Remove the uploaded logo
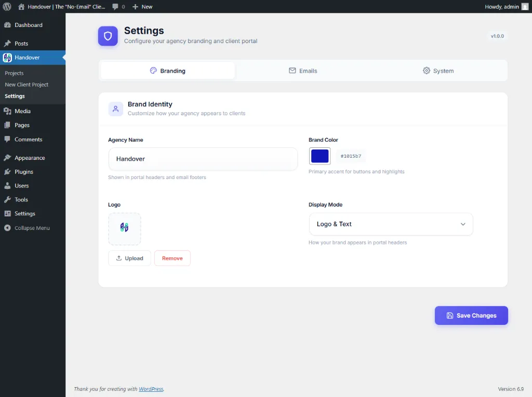532x397 pixels. point(172,258)
